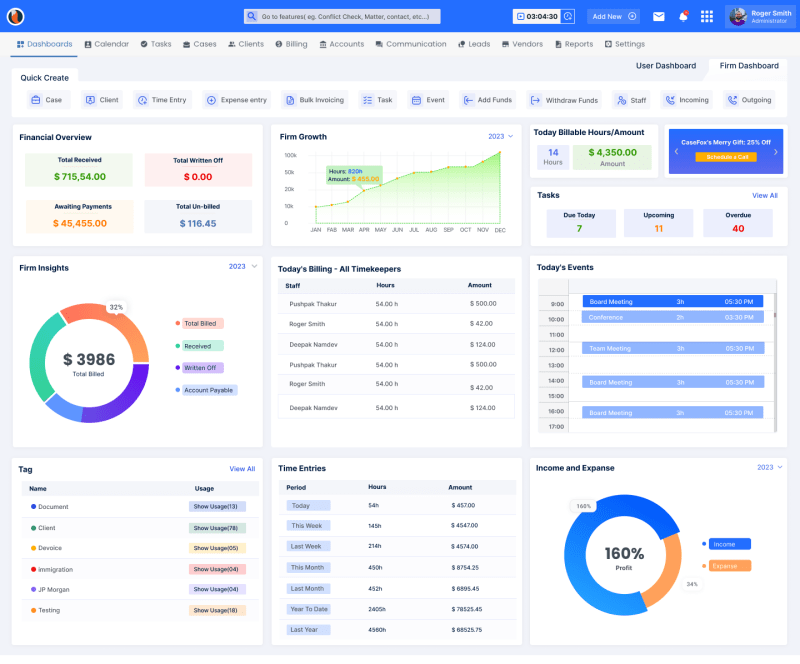Toggle the Expanse legend in Income chart
The width and height of the screenshot is (800, 664).
(x=729, y=566)
